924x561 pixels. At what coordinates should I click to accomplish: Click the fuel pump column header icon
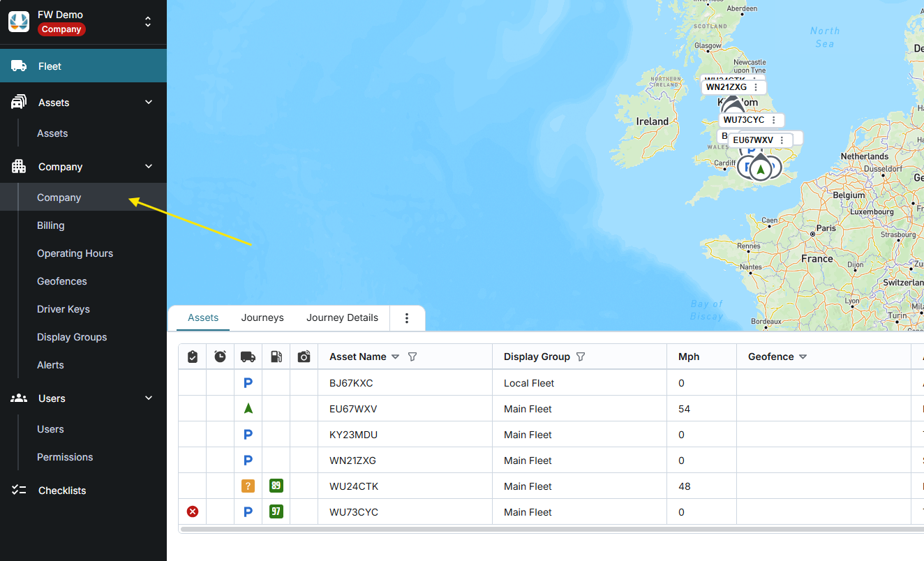point(276,357)
